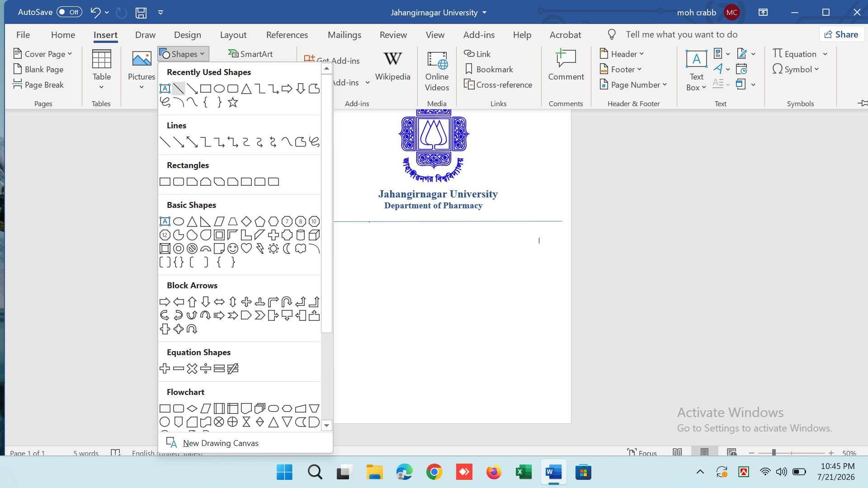This screenshot has width=868, height=488.
Task: Open the Ribbon Display Options icon
Action: pos(763,13)
